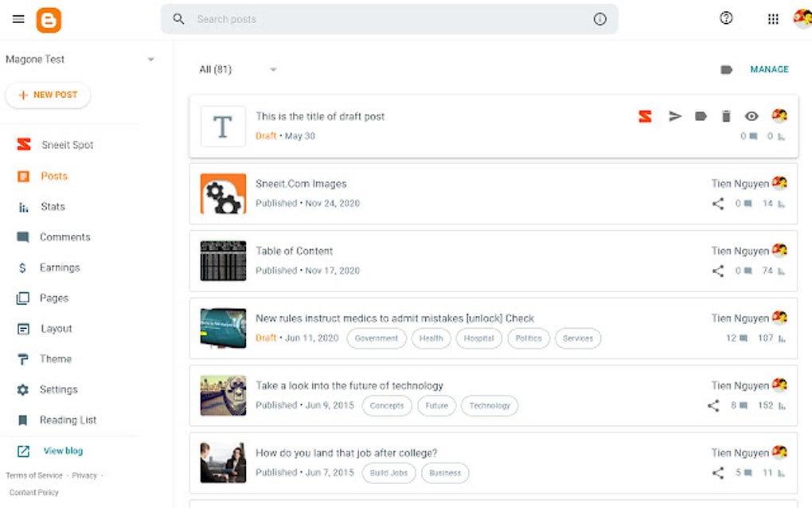
Task: Open the All (81) filter dropdown
Action: point(273,69)
